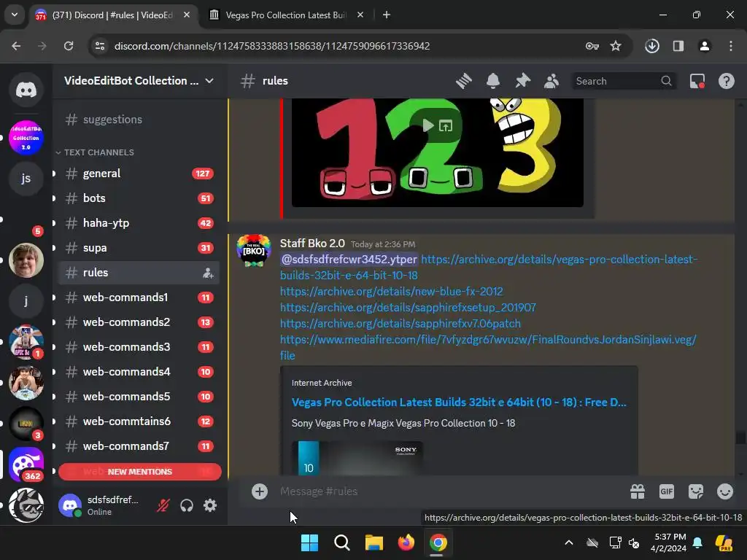Open the bots channel

tap(138, 198)
